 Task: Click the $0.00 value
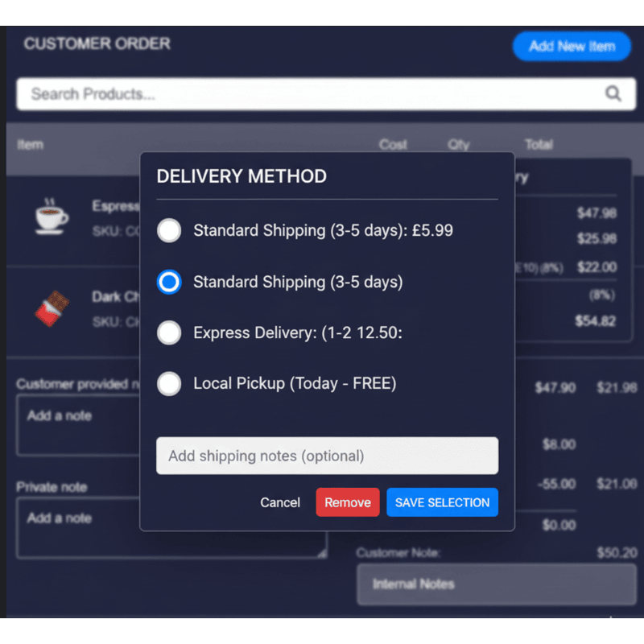point(559,525)
